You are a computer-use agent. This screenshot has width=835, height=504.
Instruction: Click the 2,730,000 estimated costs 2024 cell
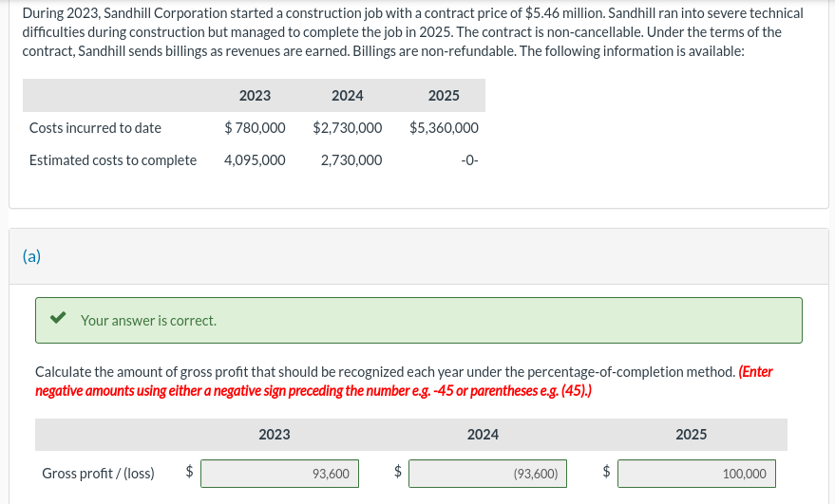(x=351, y=160)
